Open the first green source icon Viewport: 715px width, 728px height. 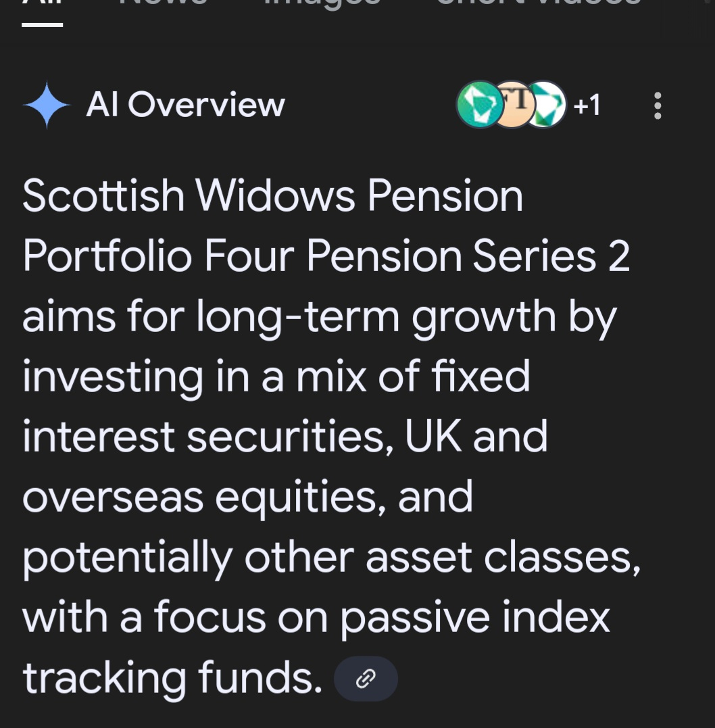[480, 105]
